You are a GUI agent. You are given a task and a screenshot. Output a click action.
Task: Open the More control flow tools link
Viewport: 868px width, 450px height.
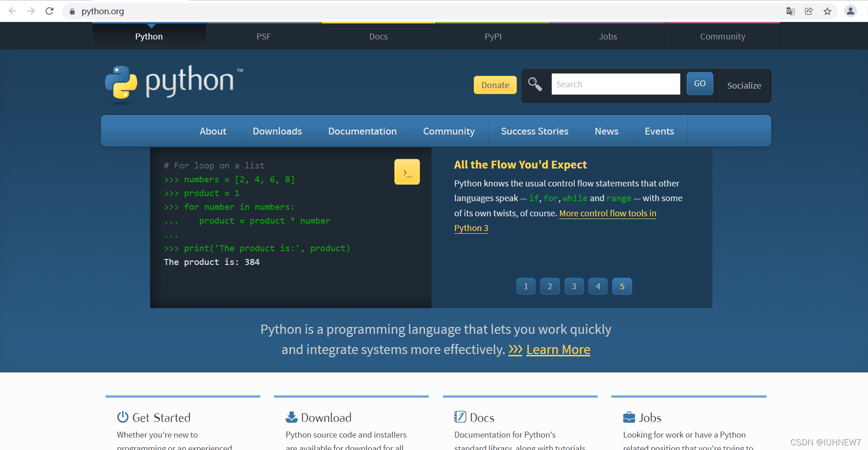click(608, 213)
